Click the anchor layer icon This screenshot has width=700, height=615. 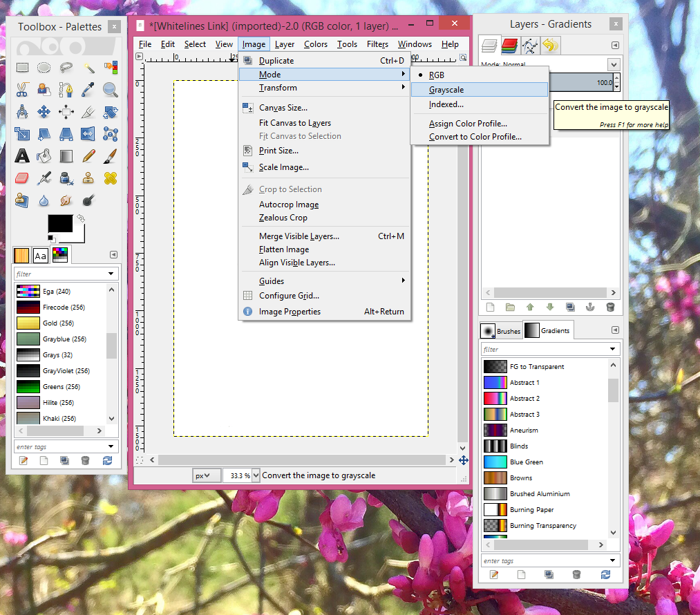(590, 307)
